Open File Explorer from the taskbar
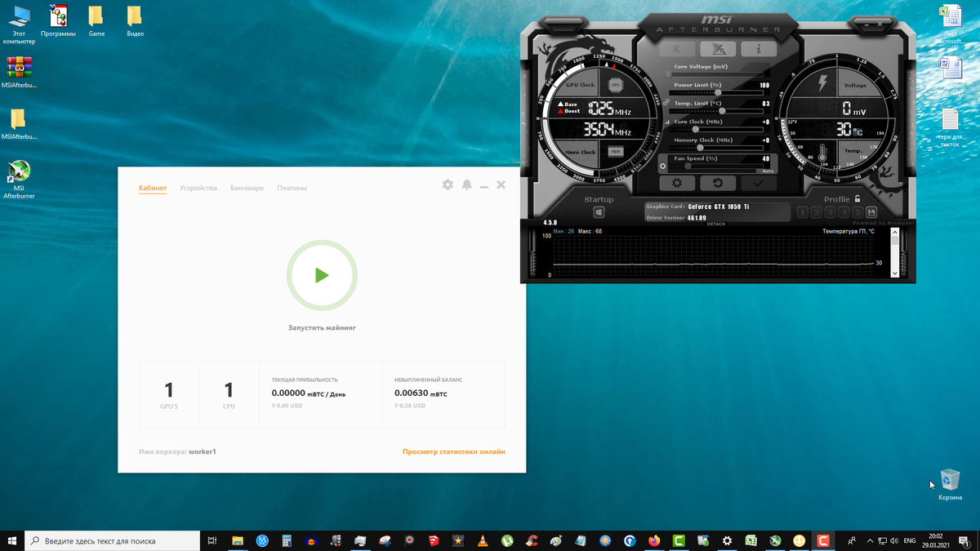 click(x=238, y=540)
